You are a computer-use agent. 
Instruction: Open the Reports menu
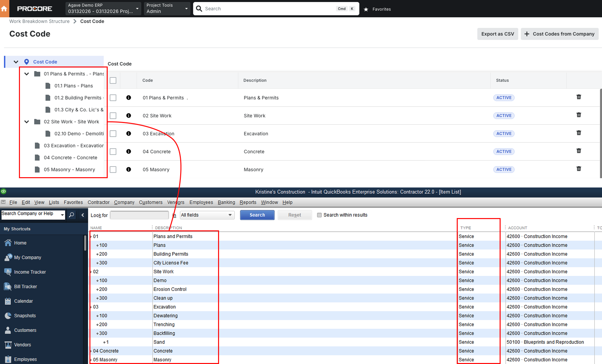pyautogui.click(x=248, y=202)
